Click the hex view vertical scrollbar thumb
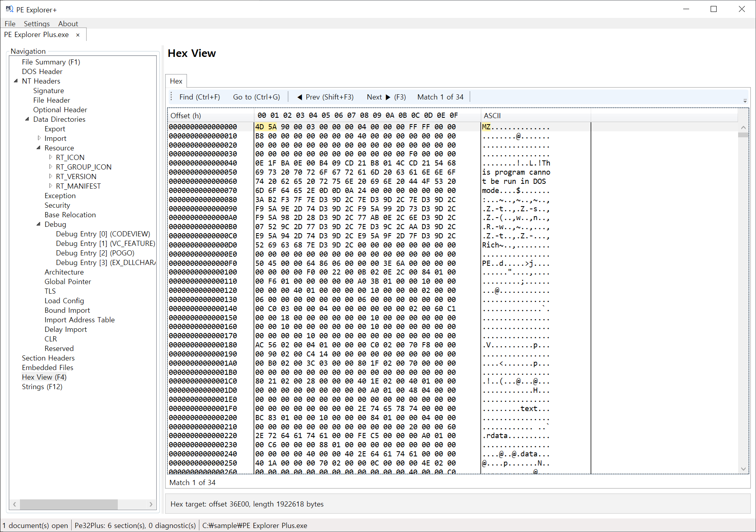This screenshot has height=532, width=756. pos(743,135)
